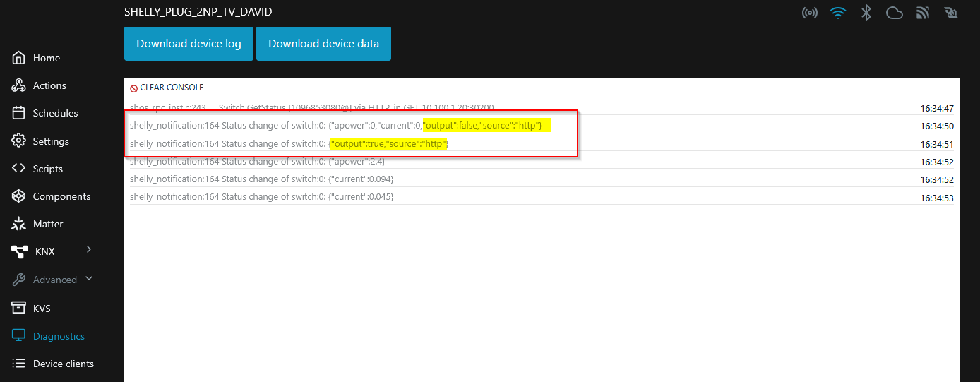Open the Settings menu item
980x382 pixels.
pyautogui.click(x=51, y=141)
